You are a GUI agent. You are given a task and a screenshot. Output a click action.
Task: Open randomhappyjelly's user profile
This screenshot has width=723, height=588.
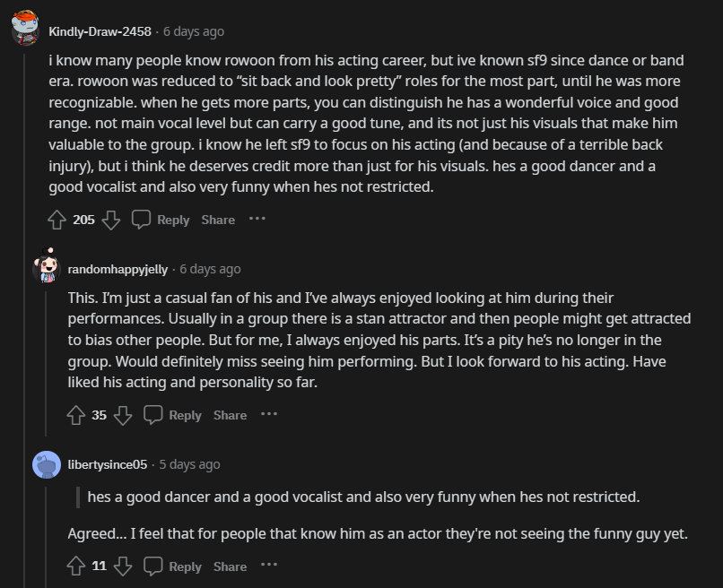tap(119, 269)
